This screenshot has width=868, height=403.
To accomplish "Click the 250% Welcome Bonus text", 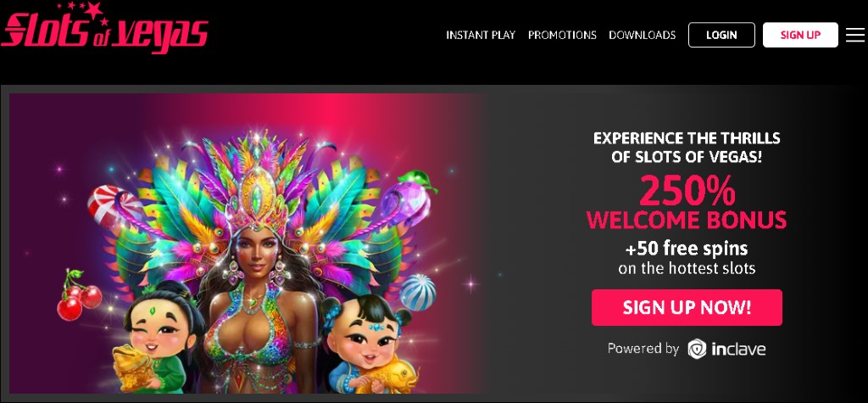I will 687,203.
